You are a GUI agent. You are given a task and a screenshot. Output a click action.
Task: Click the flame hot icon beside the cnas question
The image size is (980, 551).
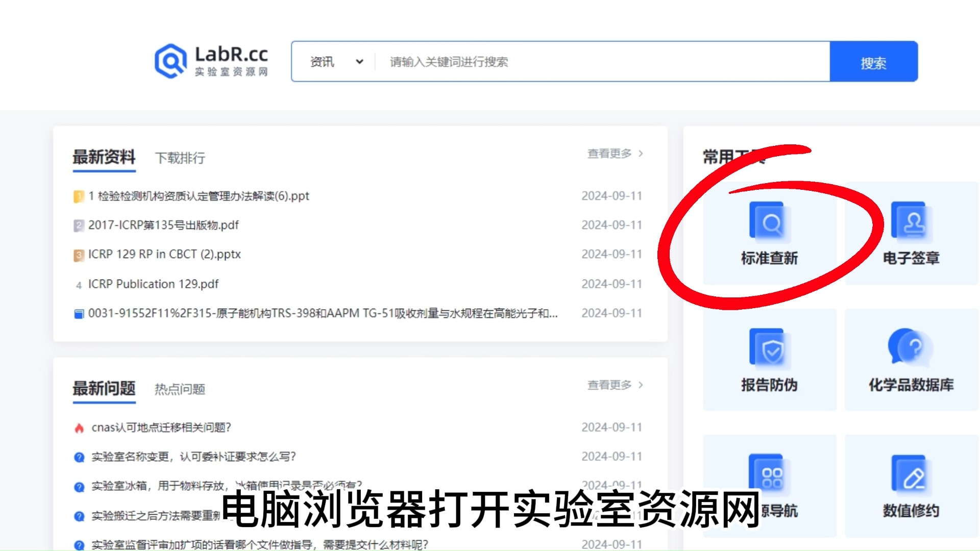(x=79, y=428)
